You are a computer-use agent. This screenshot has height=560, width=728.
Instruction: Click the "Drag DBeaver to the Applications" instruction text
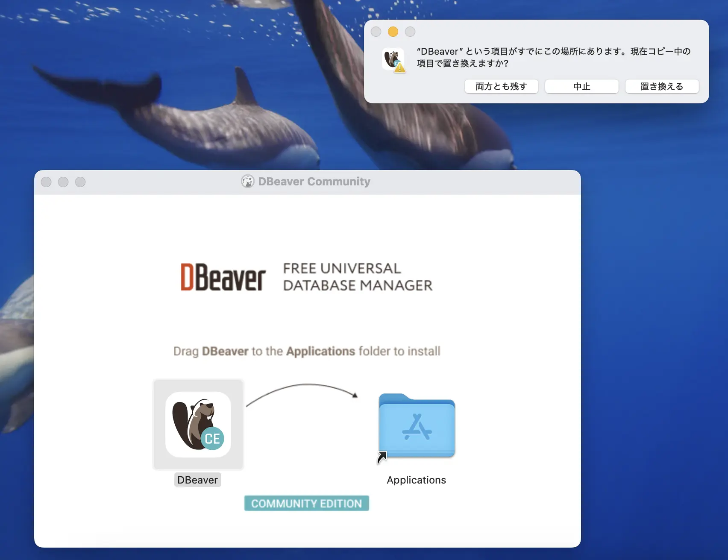307,351
